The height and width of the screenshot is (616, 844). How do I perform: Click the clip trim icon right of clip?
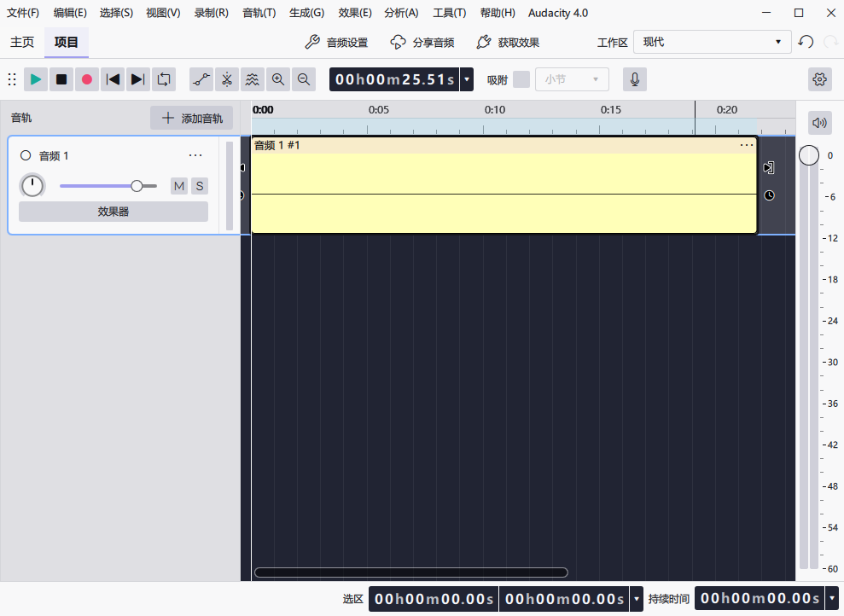pos(769,167)
